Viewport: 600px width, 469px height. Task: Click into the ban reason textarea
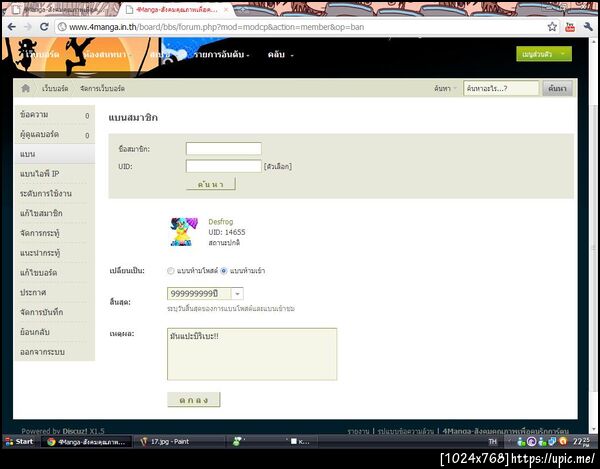click(252, 354)
